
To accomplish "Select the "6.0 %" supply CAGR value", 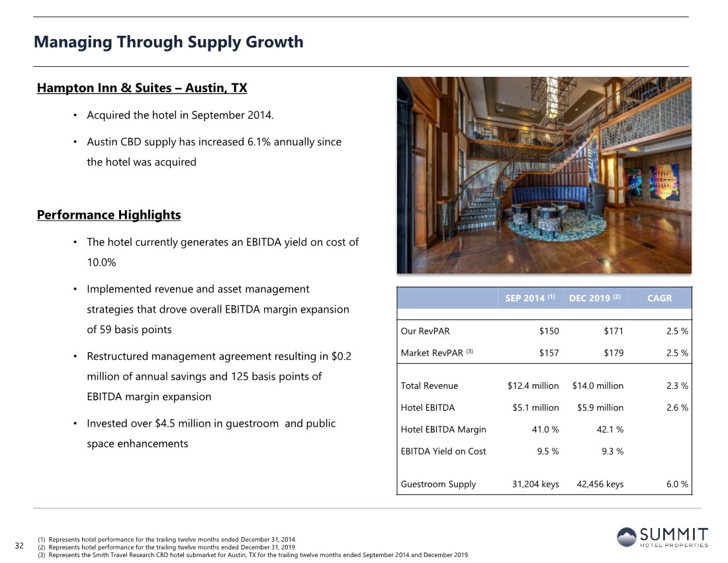I will [x=677, y=484].
